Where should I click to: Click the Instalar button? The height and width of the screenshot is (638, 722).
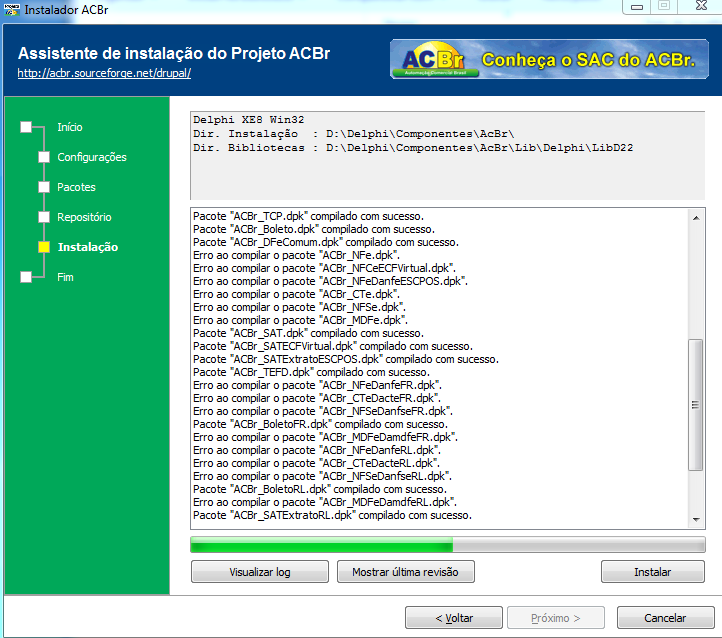tap(652, 572)
